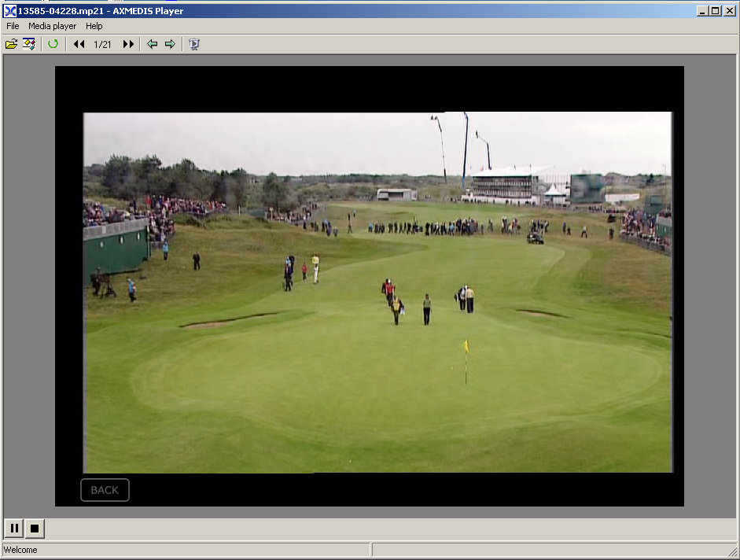Pause the video playback
Image resolution: width=740 pixels, height=560 pixels.
(15, 528)
